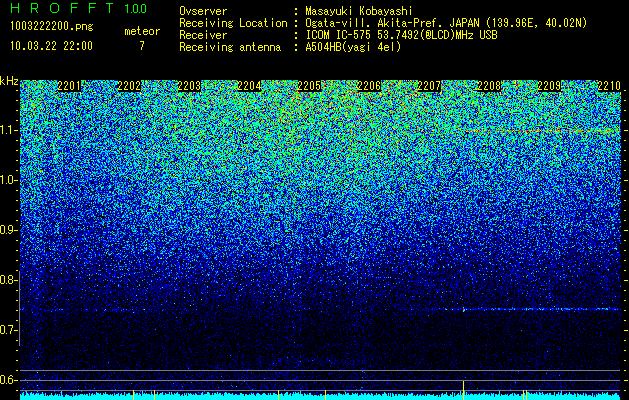Select the ICOM IC-575 receiver details
Image resolution: width=629 pixels, height=400 pixels.
(x=401, y=35)
